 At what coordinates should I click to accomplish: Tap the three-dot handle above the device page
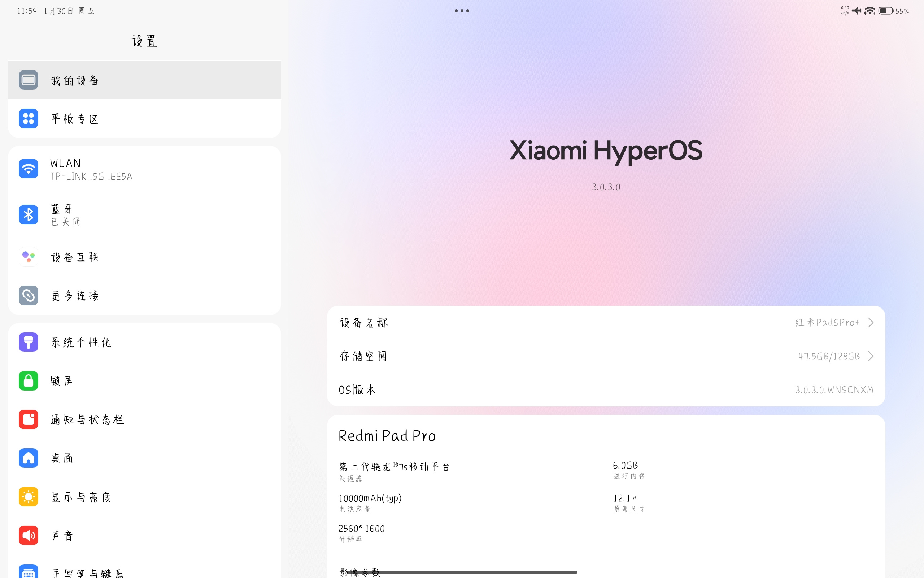pos(462,11)
